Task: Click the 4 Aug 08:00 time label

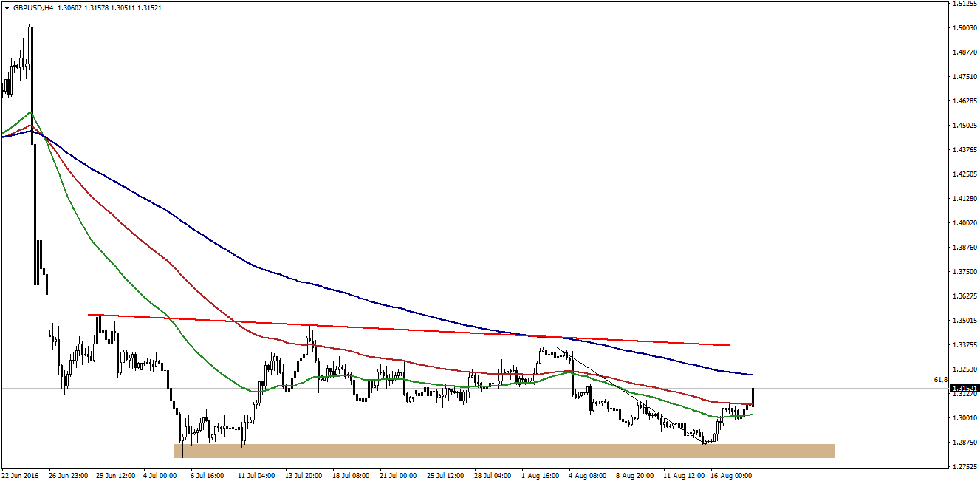Action: pos(587,476)
